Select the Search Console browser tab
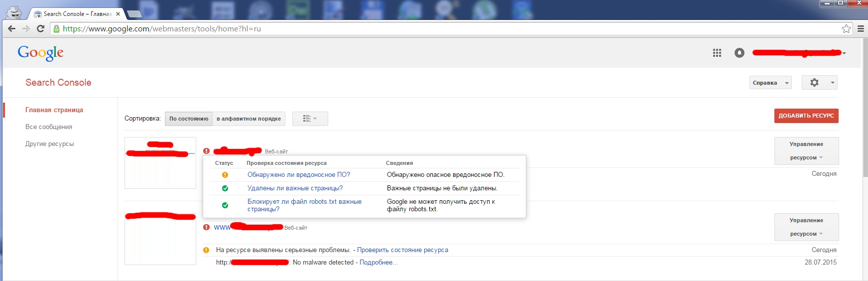The width and height of the screenshot is (868, 281). 77,14
